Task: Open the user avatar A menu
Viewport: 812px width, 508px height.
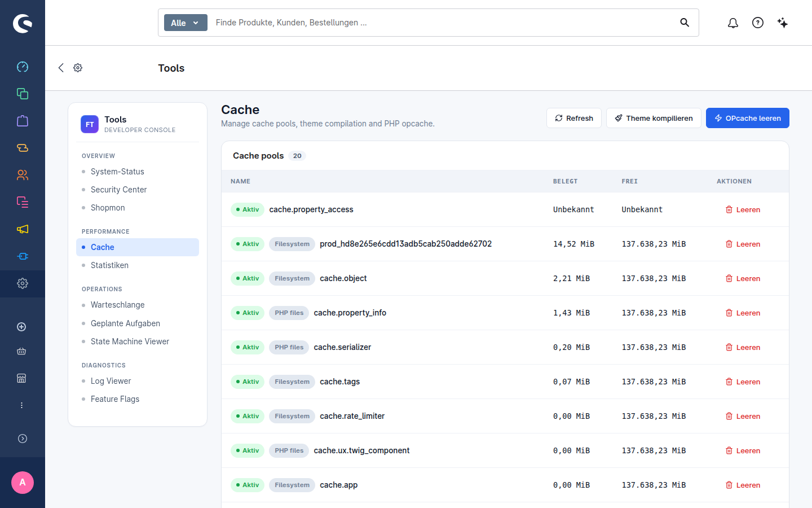Action: (x=23, y=483)
